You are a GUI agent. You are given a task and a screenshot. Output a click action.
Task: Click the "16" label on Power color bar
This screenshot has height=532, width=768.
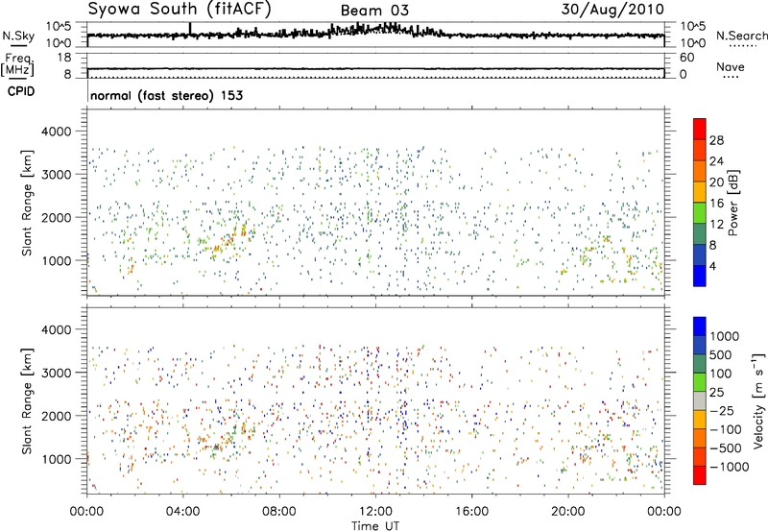(x=716, y=204)
